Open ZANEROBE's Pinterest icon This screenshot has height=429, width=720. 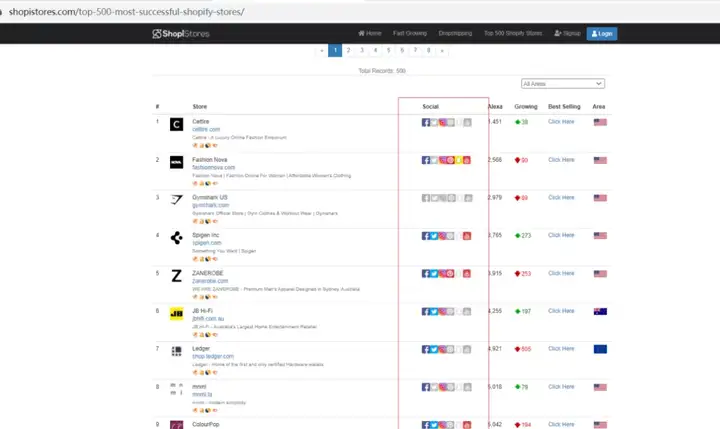[x=450, y=273]
